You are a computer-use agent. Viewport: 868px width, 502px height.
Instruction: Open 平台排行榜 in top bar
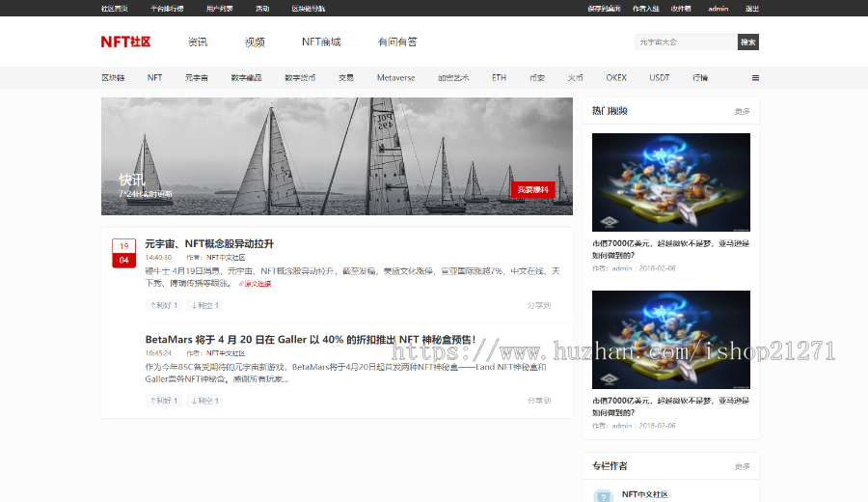[167, 9]
